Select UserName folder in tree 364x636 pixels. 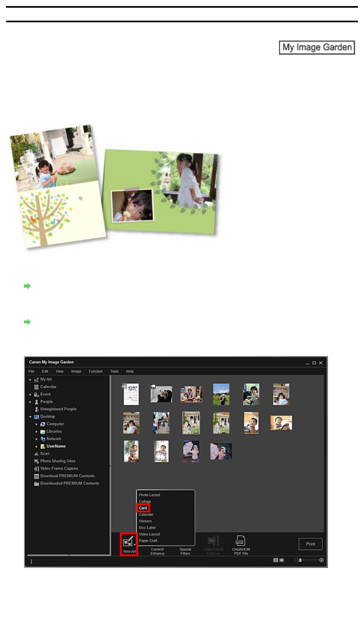56,446
